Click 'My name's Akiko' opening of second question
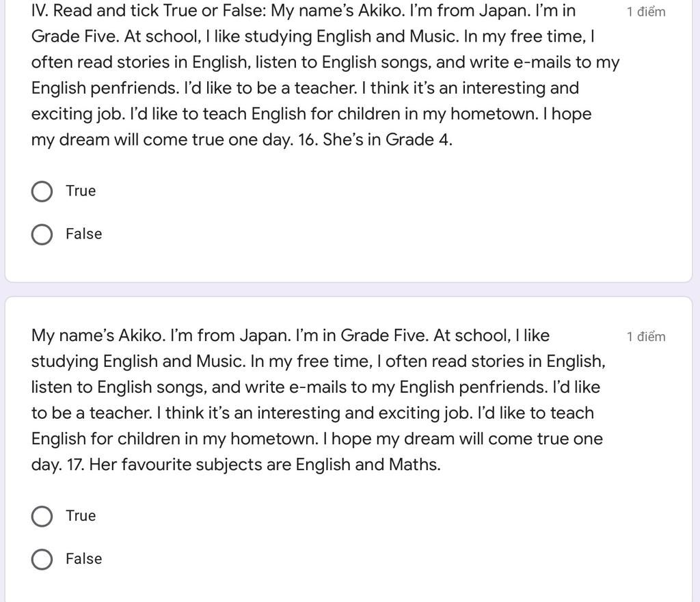The image size is (700, 602). pos(98,336)
